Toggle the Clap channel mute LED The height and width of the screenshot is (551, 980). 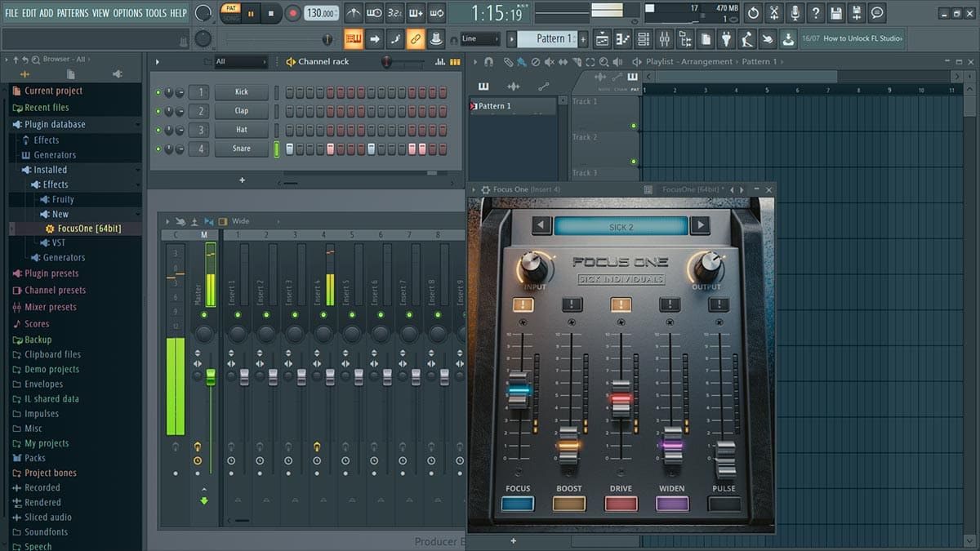(x=158, y=111)
